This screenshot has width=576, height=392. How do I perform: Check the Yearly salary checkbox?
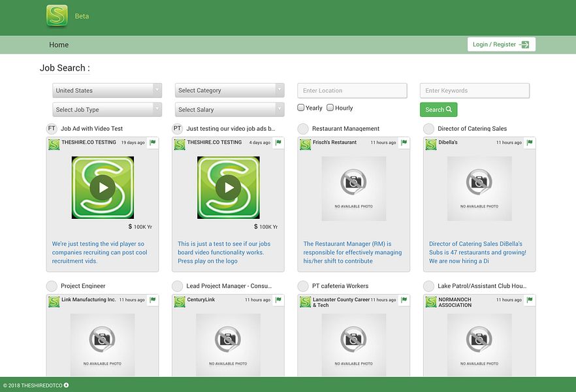tap(301, 108)
